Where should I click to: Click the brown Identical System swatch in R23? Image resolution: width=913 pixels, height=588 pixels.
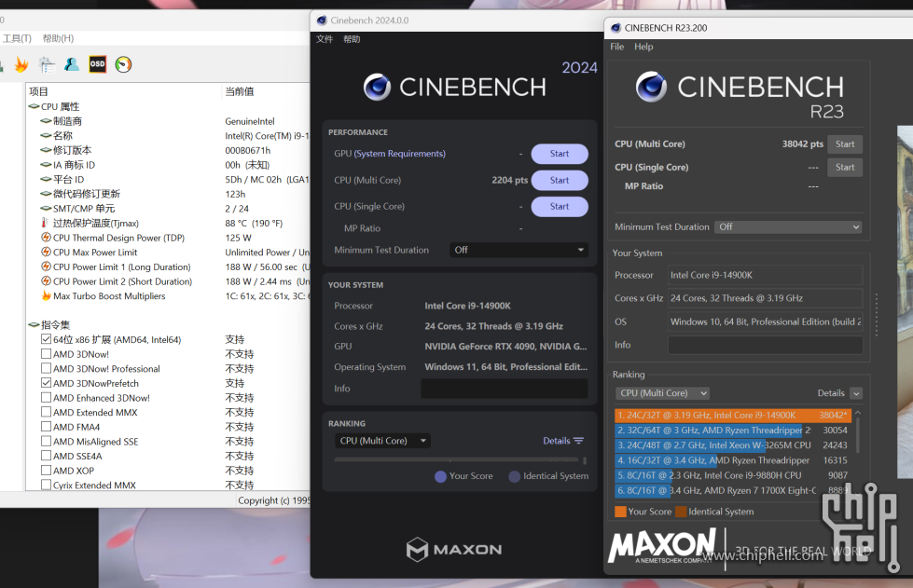[x=681, y=512]
